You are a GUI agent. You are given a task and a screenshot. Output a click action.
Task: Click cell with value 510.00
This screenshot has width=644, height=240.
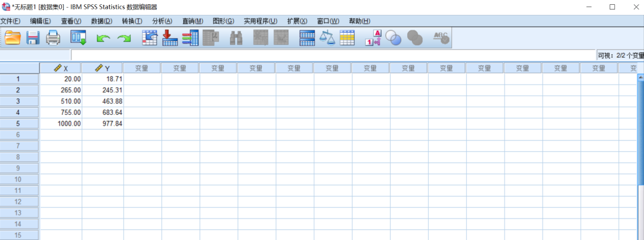click(x=61, y=101)
